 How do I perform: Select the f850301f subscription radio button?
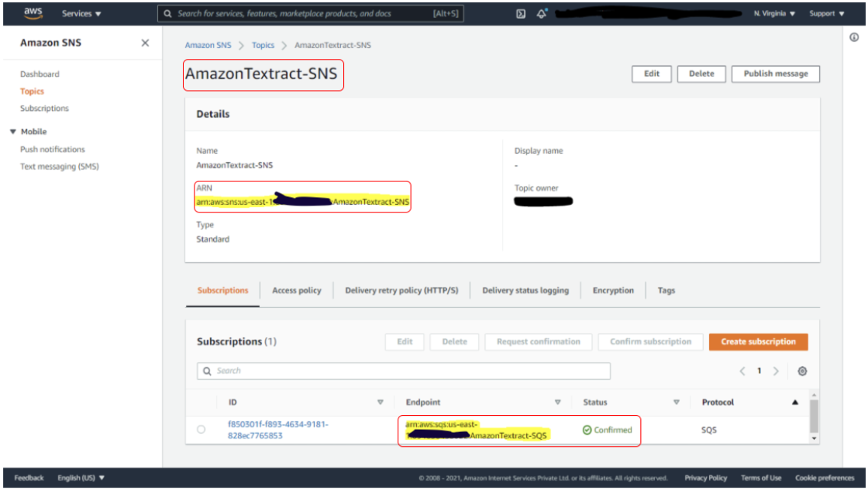pos(201,430)
